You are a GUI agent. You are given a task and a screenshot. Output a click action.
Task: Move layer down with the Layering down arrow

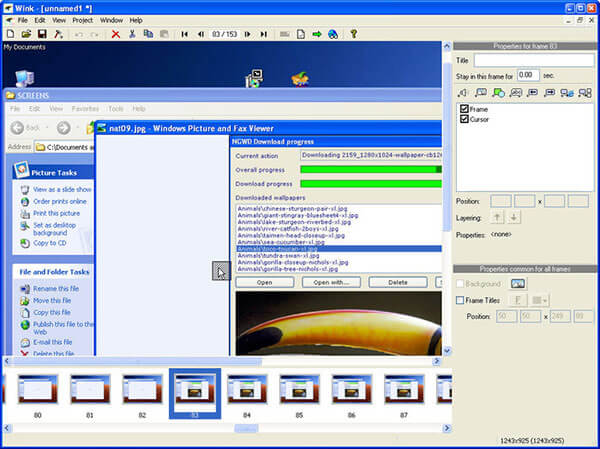(x=514, y=217)
